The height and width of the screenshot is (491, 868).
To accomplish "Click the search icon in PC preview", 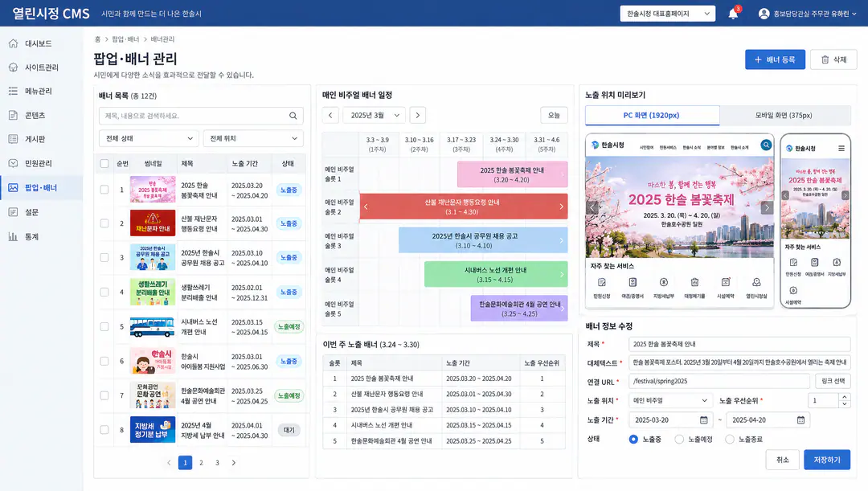I will coord(766,145).
